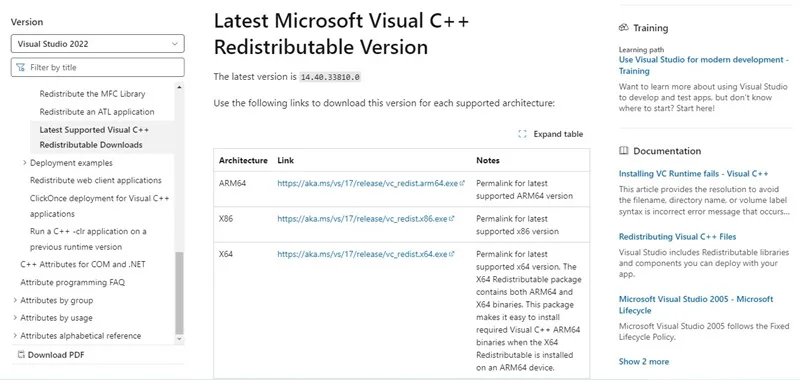
Task: Click external link icon beside arm64 link
Action: point(462,183)
